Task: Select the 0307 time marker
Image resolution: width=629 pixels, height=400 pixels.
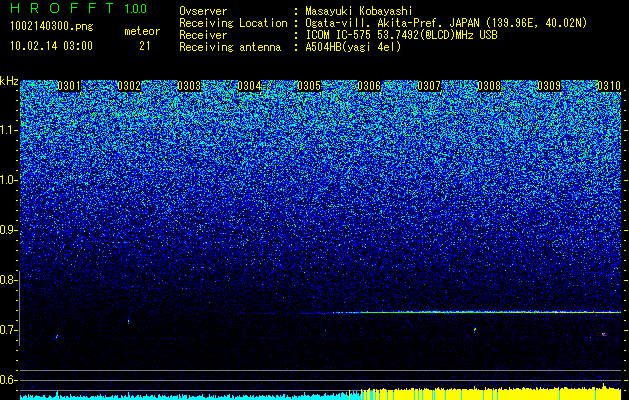Action: (x=429, y=86)
